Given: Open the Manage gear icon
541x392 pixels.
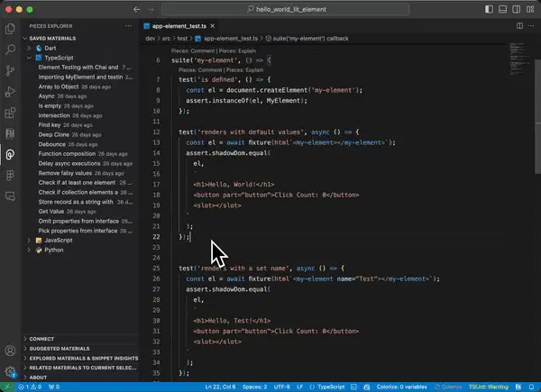Looking at the screenshot, I should [x=10, y=371].
